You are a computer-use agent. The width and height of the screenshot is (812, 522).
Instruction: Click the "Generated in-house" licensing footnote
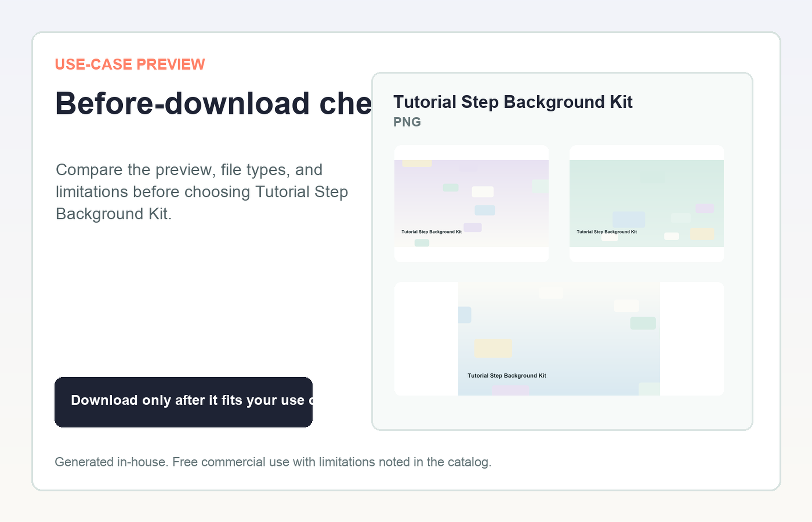coord(273,462)
